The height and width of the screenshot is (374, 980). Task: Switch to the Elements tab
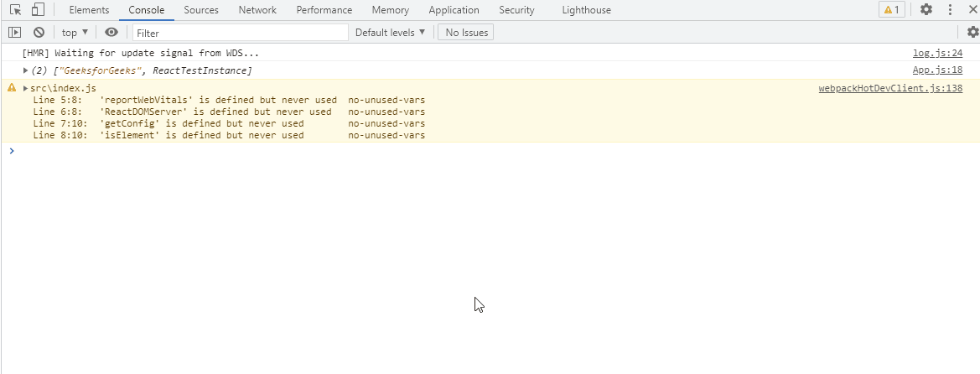[89, 10]
